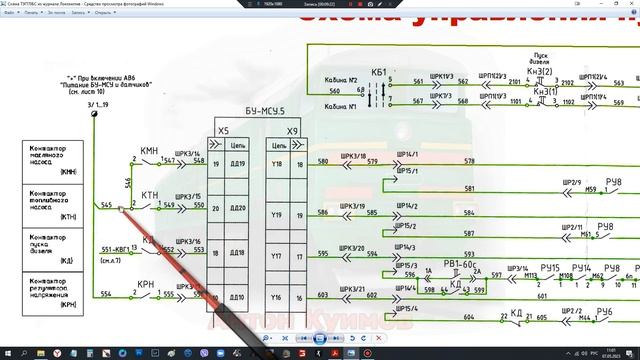Expand the Запись dropdown menu
Viewport: 640px width, 360px height.
tap(80, 13)
